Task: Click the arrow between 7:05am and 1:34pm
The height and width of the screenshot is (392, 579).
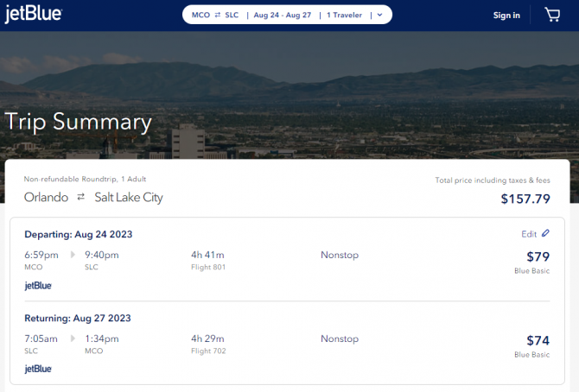Action: pos(73,338)
